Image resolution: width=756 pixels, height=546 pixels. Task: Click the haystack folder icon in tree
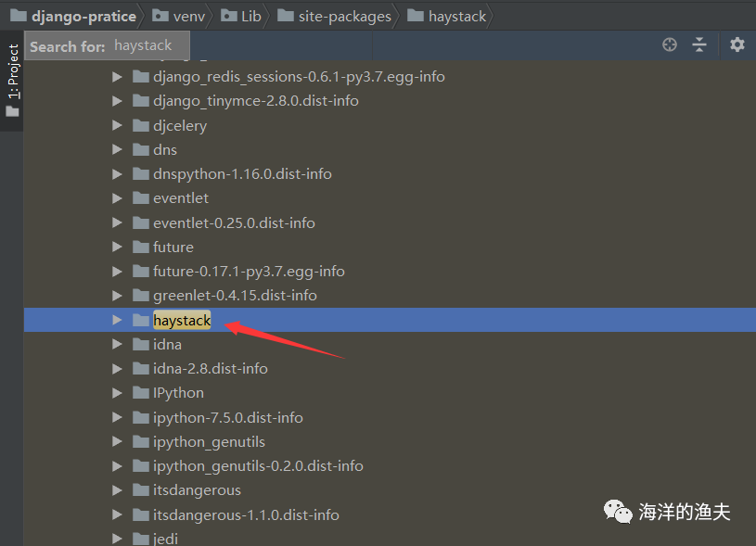[x=141, y=320]
